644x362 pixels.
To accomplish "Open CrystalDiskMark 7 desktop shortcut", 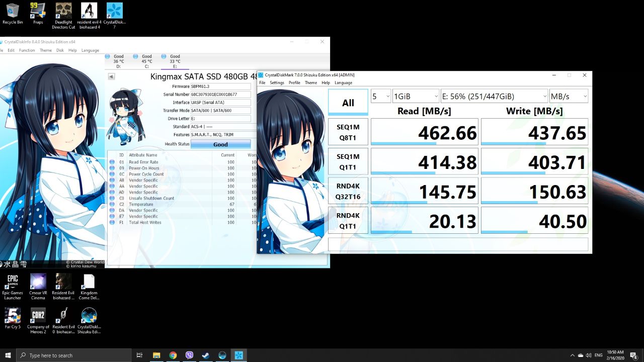I will tap(115, 16).
